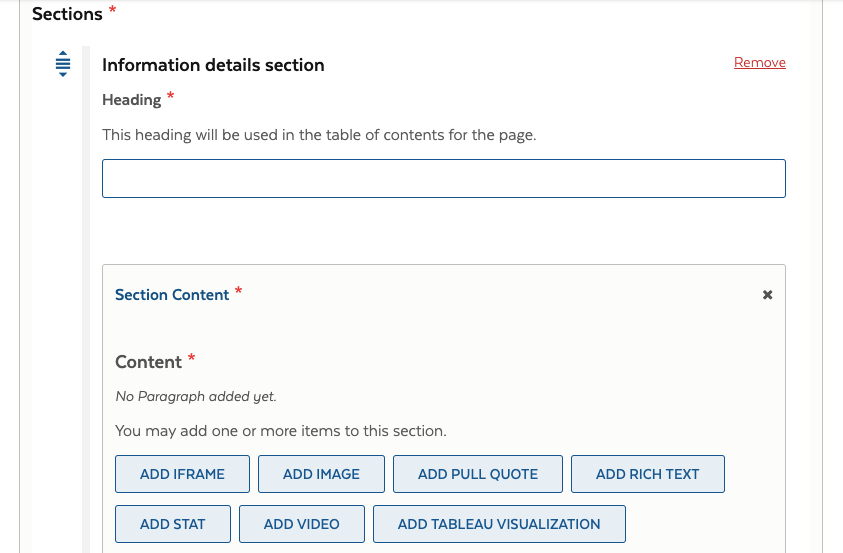This screenshot has height=553, width=843.
Task: Select the Information details section title
Action: (213, 65)
